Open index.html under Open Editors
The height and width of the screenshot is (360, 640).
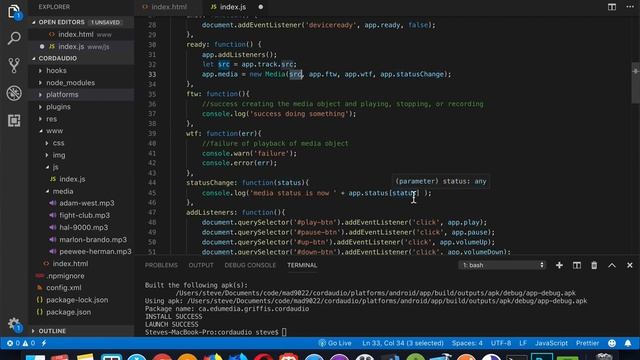[x=82, y=35]
